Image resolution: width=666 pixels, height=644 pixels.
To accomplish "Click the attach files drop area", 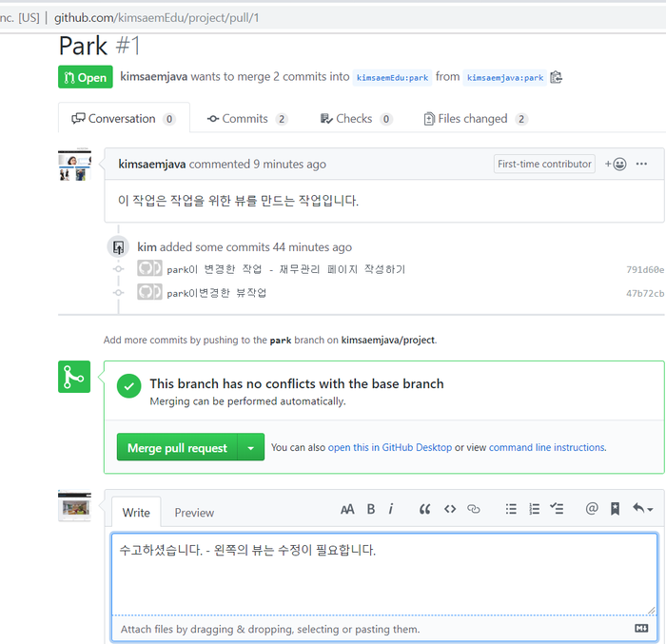I will pyautogui.click(x=384, y=629).
